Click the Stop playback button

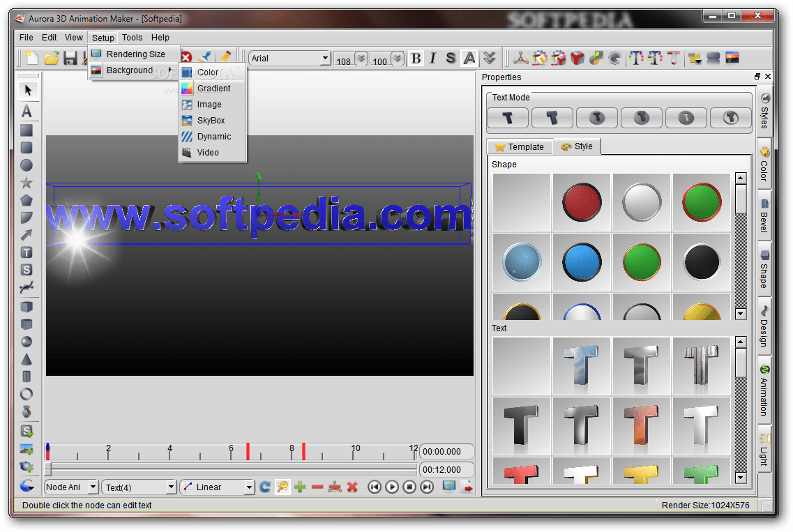(409, 487)
